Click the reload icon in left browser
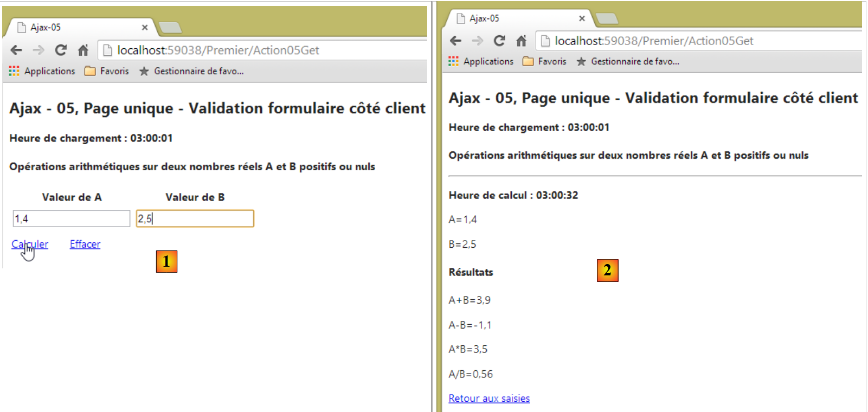Screen dimensions: 868x412 pyautogui.click(x=61, y=50)
